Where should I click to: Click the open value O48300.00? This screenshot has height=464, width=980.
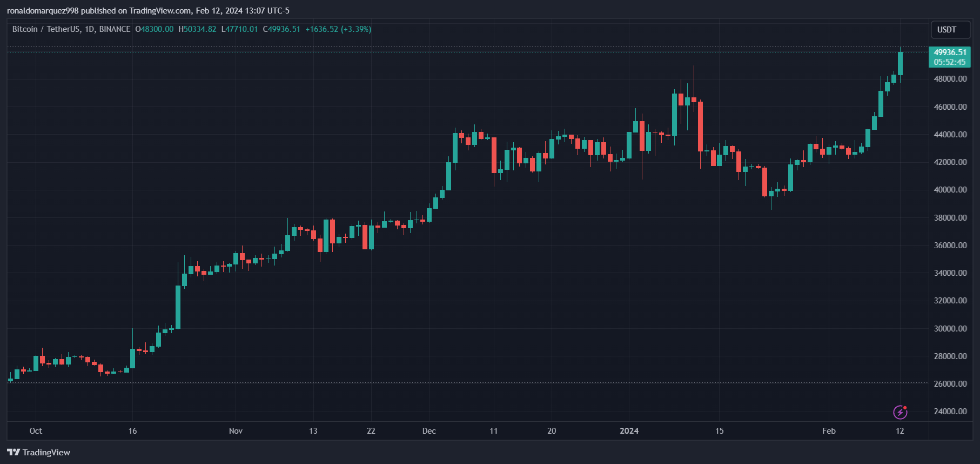click(155, 29)
